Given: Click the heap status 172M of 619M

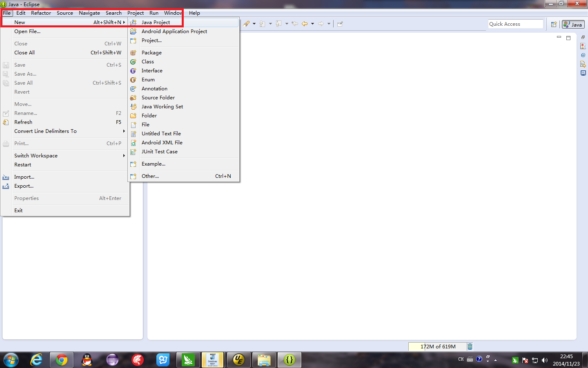Looking at the screenshot, I should [438, 347].
